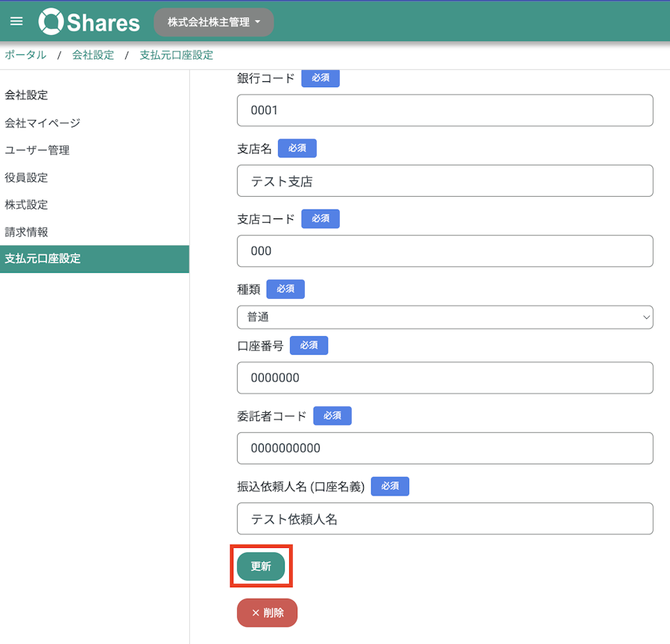Expand the 株式会社株主管理 company dropdown
Screen dimensions: 670x644
pyautogui.click(x=214, y=22)
